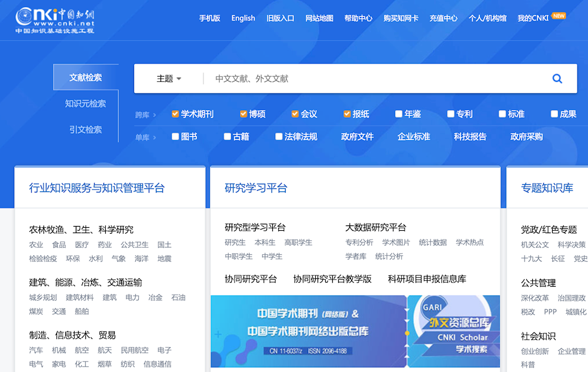Check the 专利 checkbox
The height and width of the screenshot is (372, 588).
pos(451,114)
